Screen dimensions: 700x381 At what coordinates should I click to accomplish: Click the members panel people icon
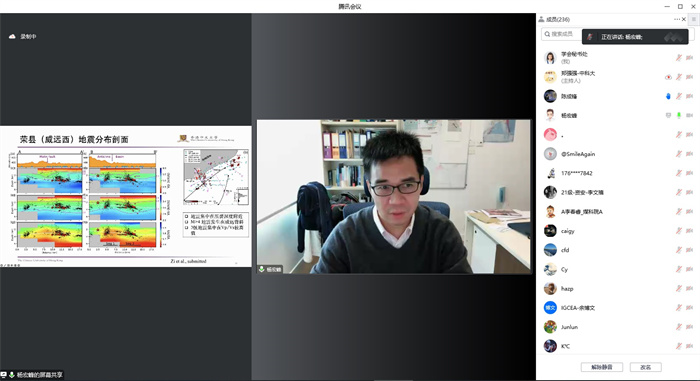coord(541,19)
